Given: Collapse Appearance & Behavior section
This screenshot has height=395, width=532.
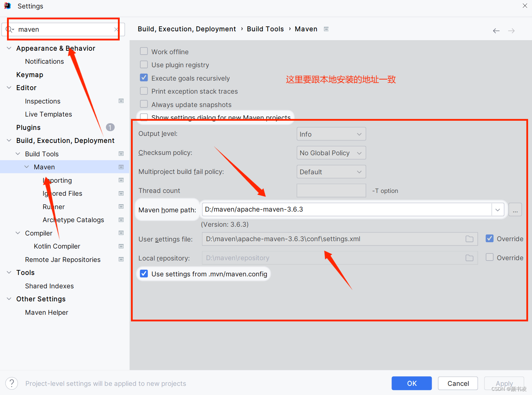Looking at the screenshot, I should coord(9,48).
